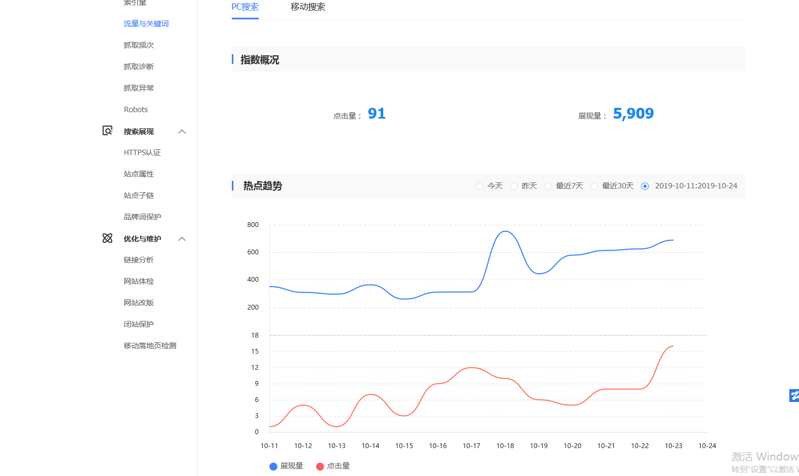
Task: Open 站点子链 in the sidebar
Action: coord(139,195)
